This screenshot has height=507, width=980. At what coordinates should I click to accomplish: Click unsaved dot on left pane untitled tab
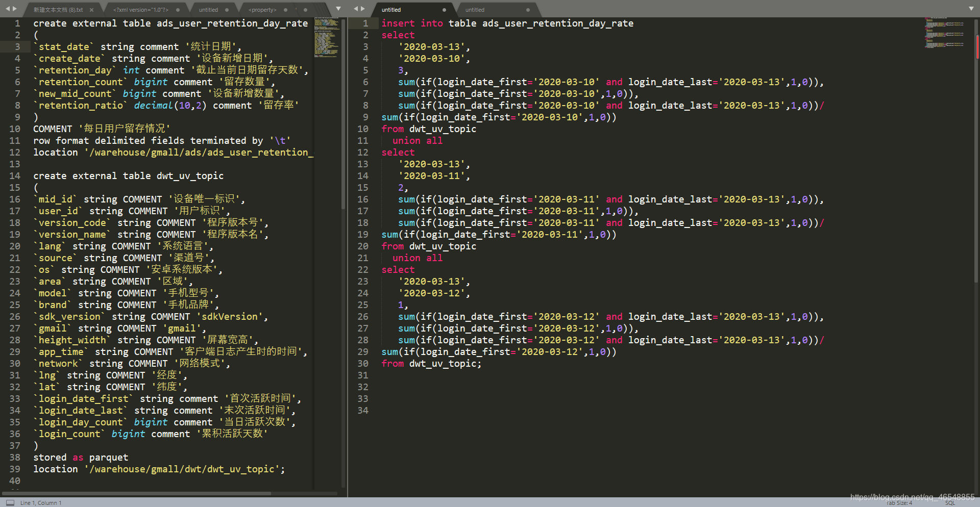click(227, 10)
